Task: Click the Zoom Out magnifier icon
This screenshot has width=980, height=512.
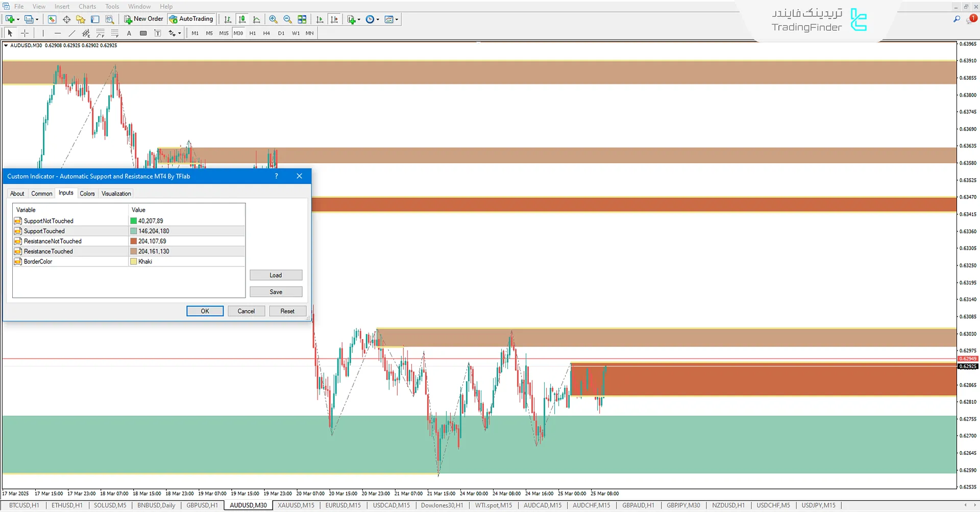Action: (287, 19)
